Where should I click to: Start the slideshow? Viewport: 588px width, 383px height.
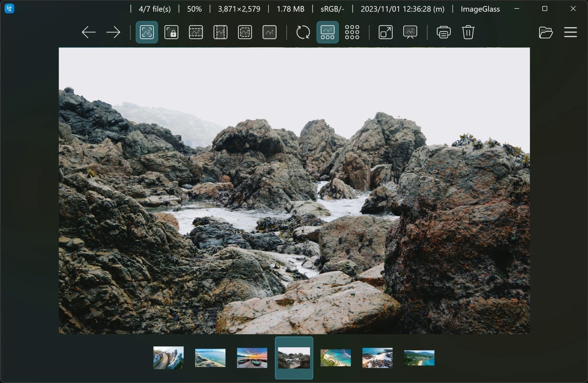pos(409,32)
